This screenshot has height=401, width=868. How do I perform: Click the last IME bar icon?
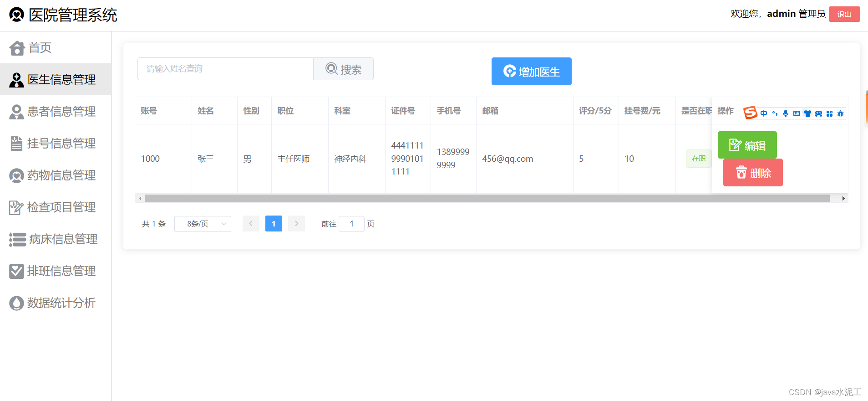tap(840, 113)
